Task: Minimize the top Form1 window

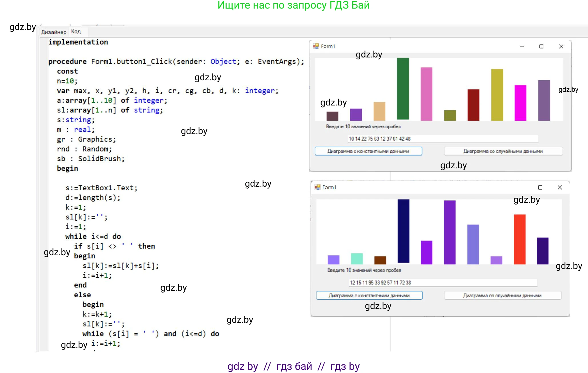Action: [522, 46]
